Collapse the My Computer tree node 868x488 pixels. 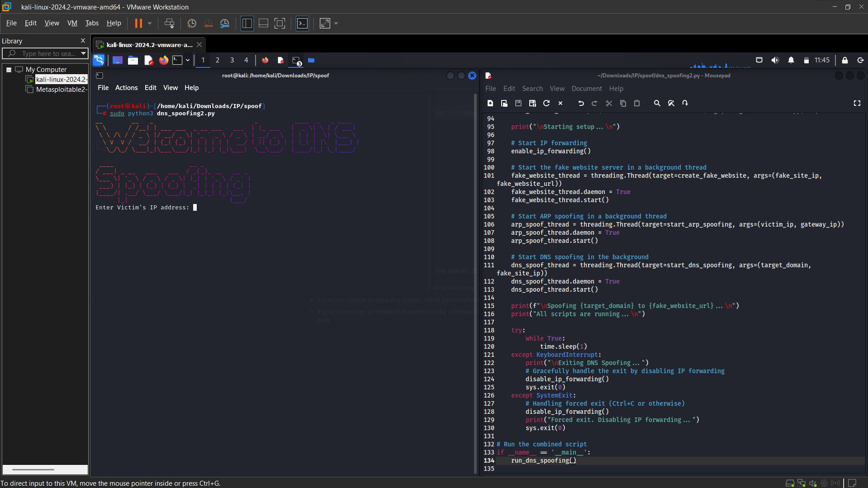click(x=9, y=70)
